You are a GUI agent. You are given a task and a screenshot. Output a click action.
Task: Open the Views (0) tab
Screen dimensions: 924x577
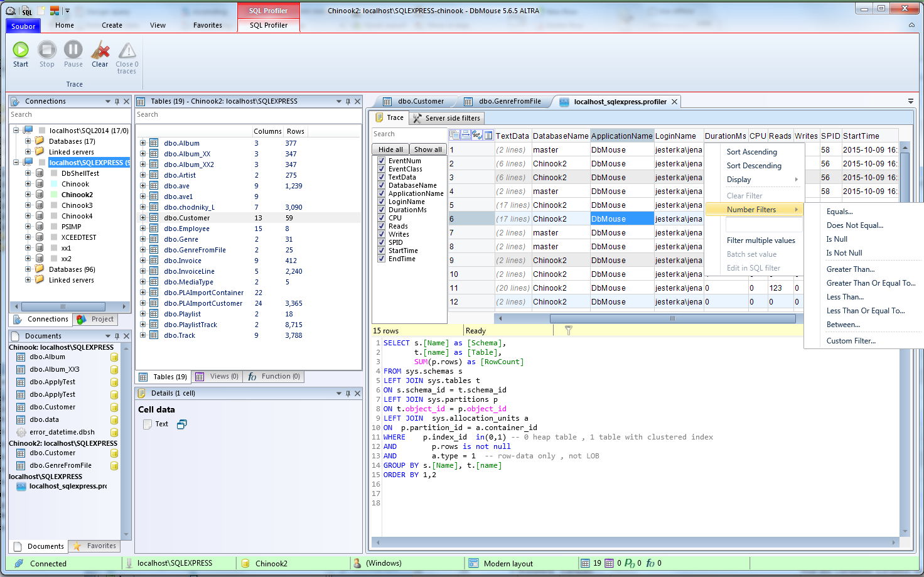(x=217, y=377)
